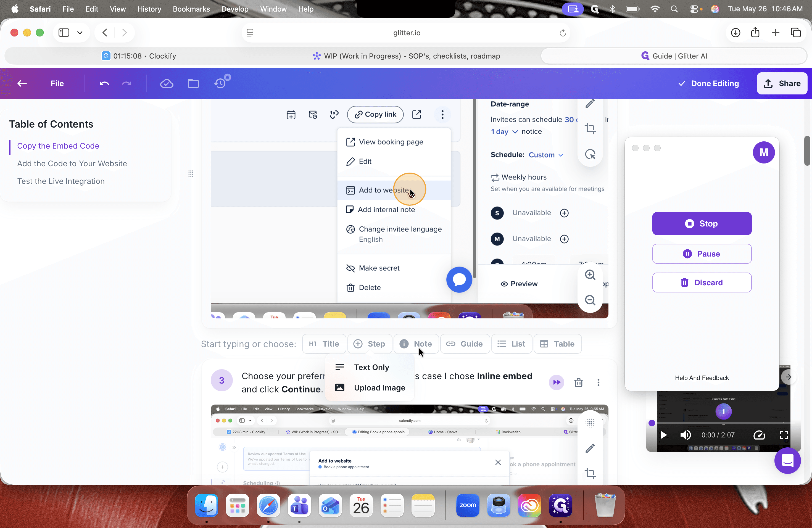812x528 pixels.
Task: Expand the recorder panel side arrow
Action: (x=788, y=377)
